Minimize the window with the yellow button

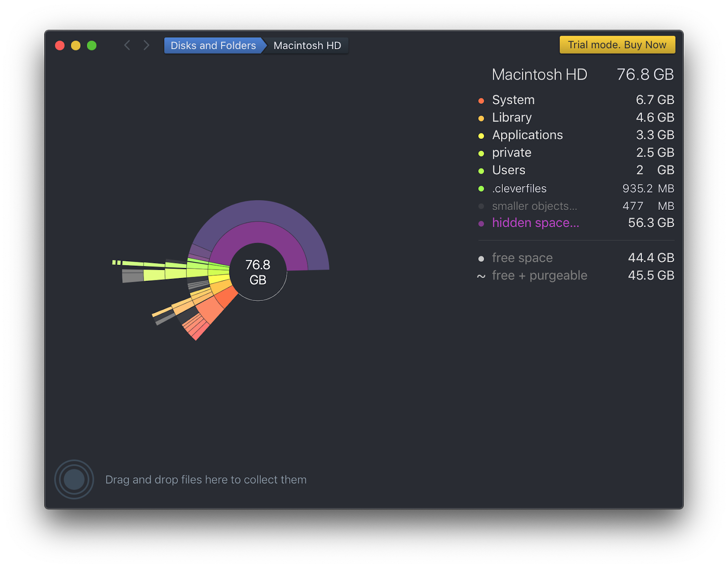76,46
